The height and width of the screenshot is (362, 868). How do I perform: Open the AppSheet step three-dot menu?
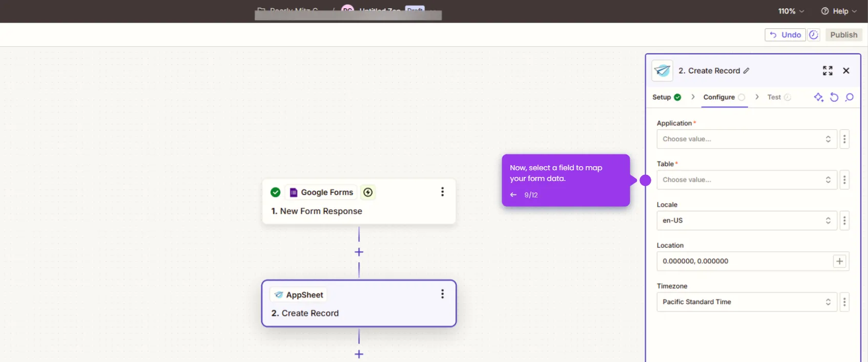click(442, 294)
